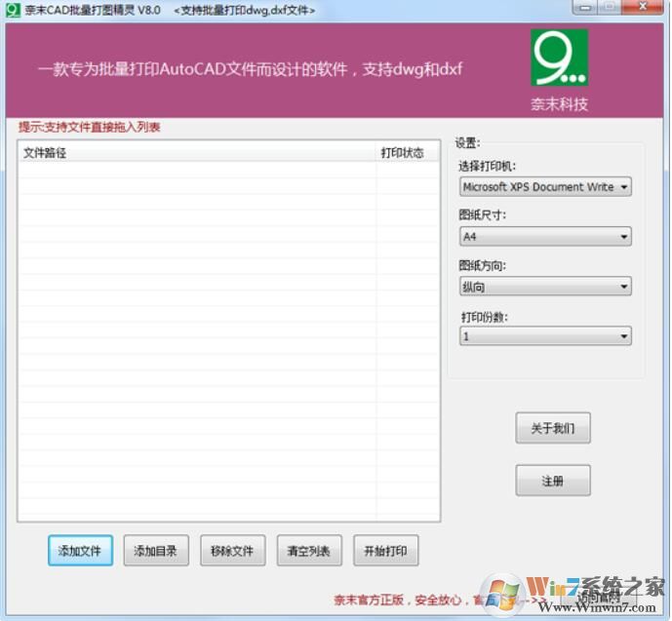The height and width of the screenshot is (621, 672).
Task: Minimize the 奈末CAD批量打图精灵 window
Action: tap(585, 8)
